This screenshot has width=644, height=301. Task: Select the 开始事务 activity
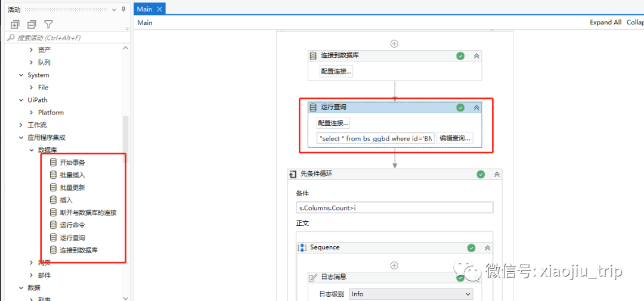pyautogui.click(x=72, y=163)
